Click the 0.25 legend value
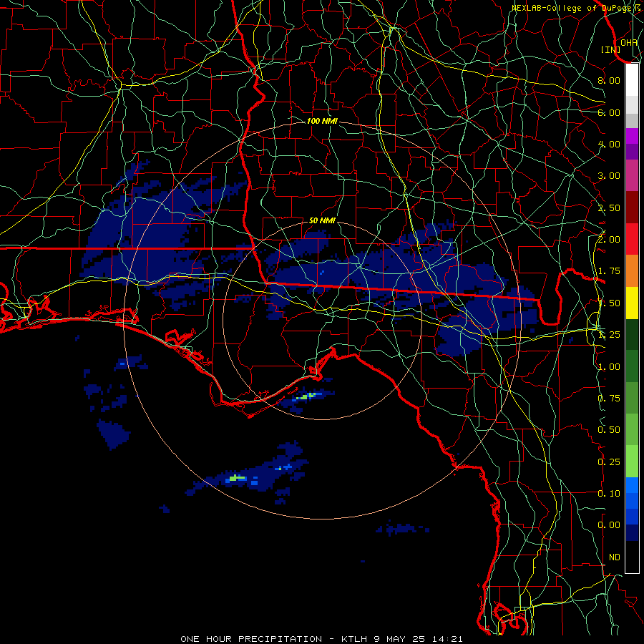 (x=609, y=462)
